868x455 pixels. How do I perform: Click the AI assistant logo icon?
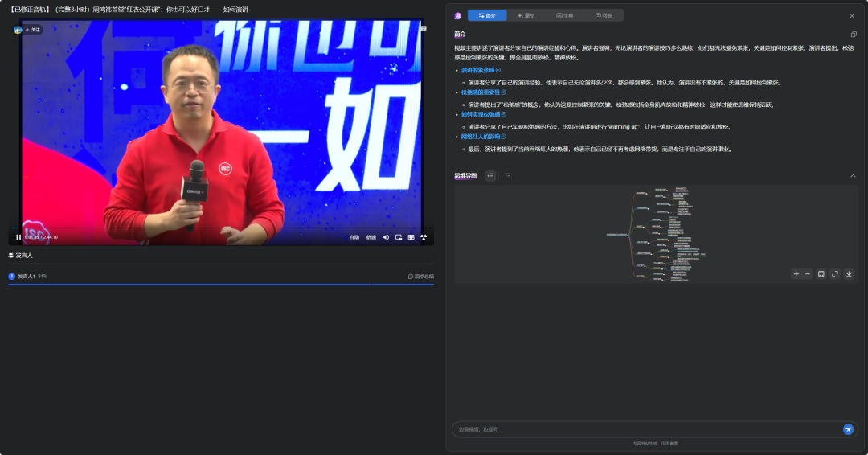(458, 15)
